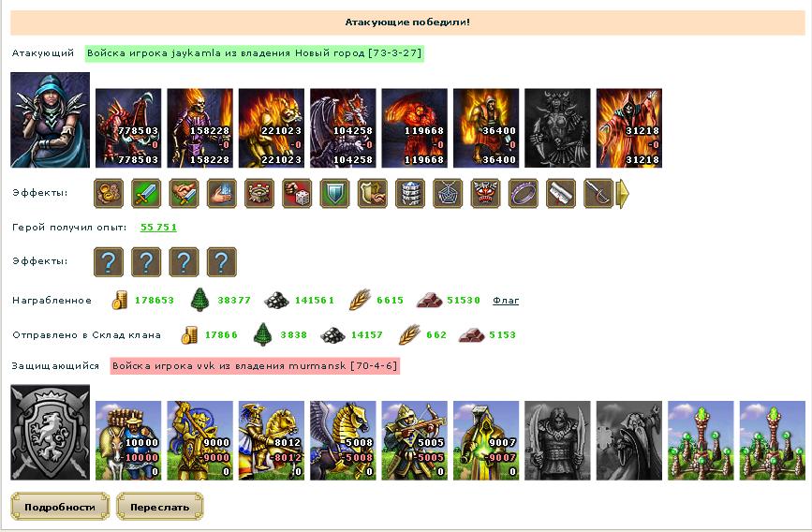Click the hero experience 55 751 link
The width and height of the screenshot is (812, 532).
pos(158,227)
